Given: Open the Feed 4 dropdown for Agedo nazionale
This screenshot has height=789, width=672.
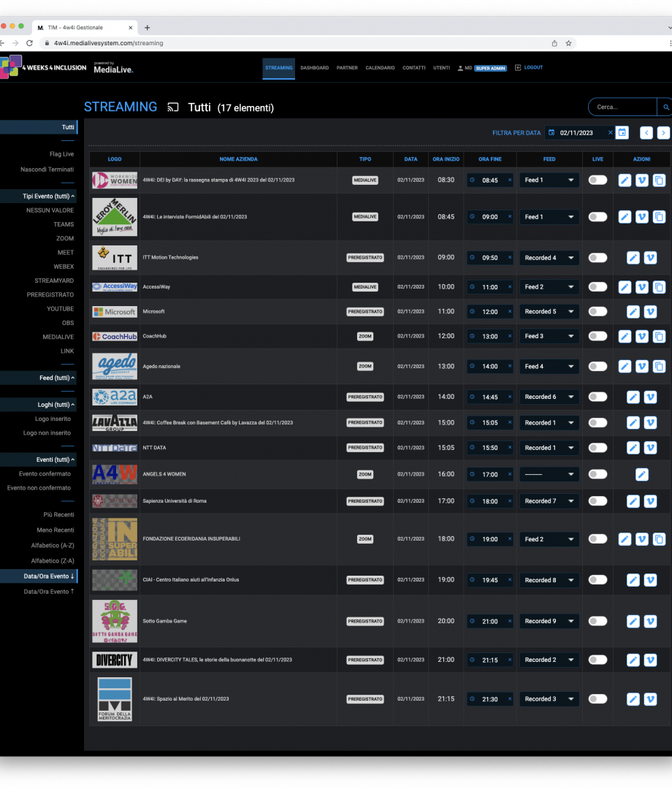Looking at the screenshot, I should click(549, 366).
